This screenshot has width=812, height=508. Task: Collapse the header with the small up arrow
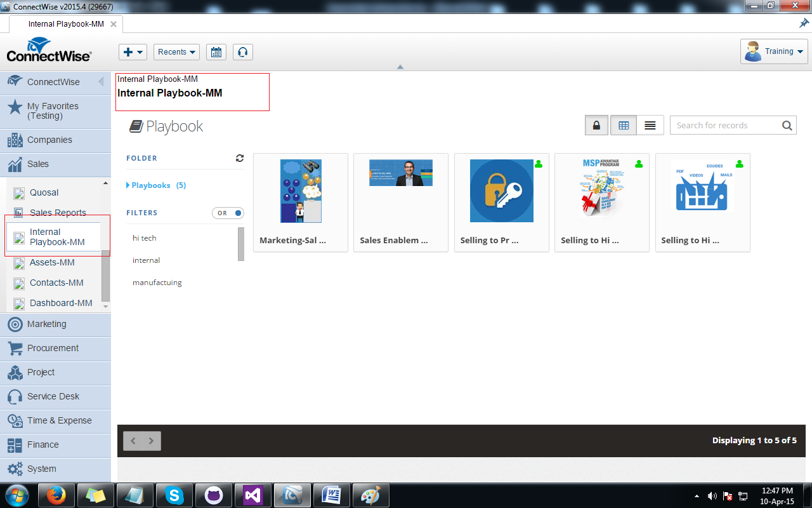400,67
